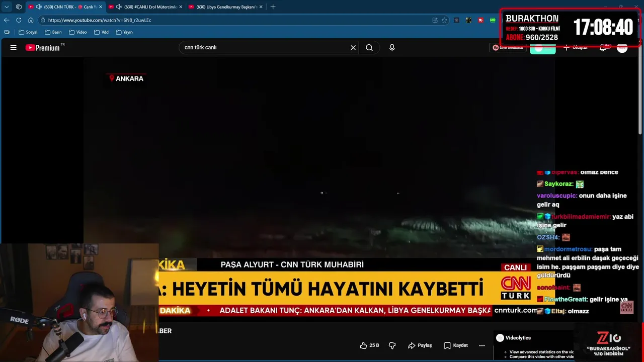Screen dimensions: 644x362
Task: Open the browser tab search dropdown
Action: pyautogui.click(x=7, y=7)
